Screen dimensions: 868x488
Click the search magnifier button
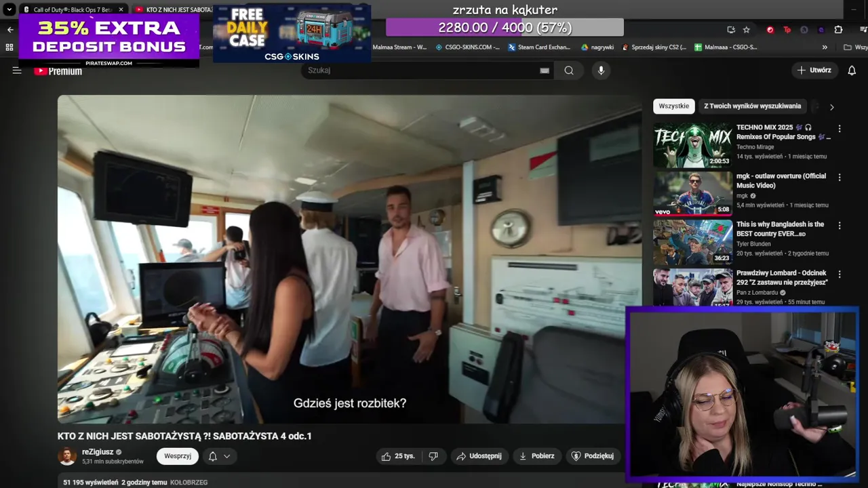tap(569, 70)
